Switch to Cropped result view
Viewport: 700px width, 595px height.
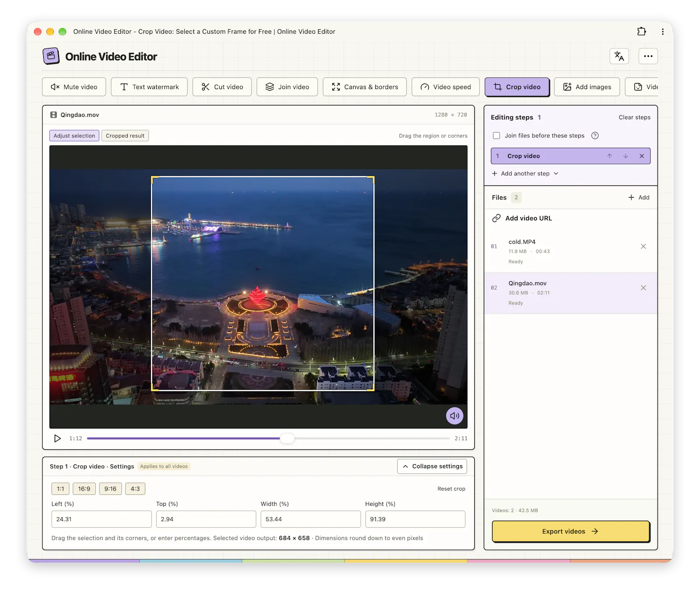(125, 136)
